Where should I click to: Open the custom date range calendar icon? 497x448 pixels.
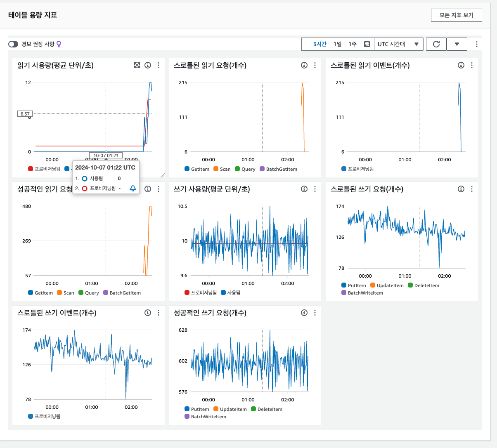[367, 44]
